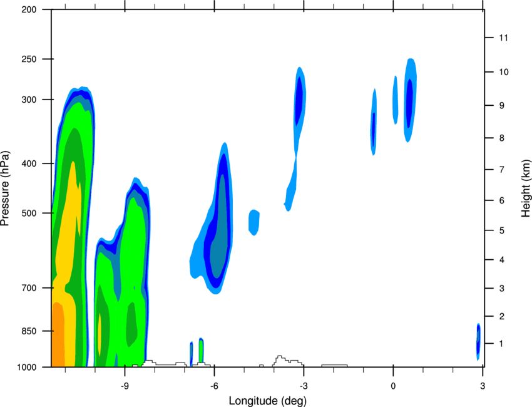
Task: Click the 1000 pressure tick label
Action: point(27,368)
